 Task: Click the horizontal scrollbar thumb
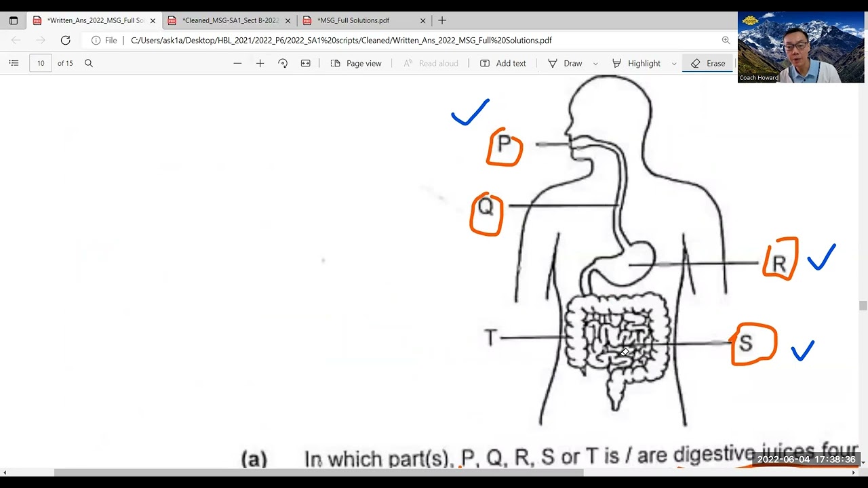pos(319,472)
